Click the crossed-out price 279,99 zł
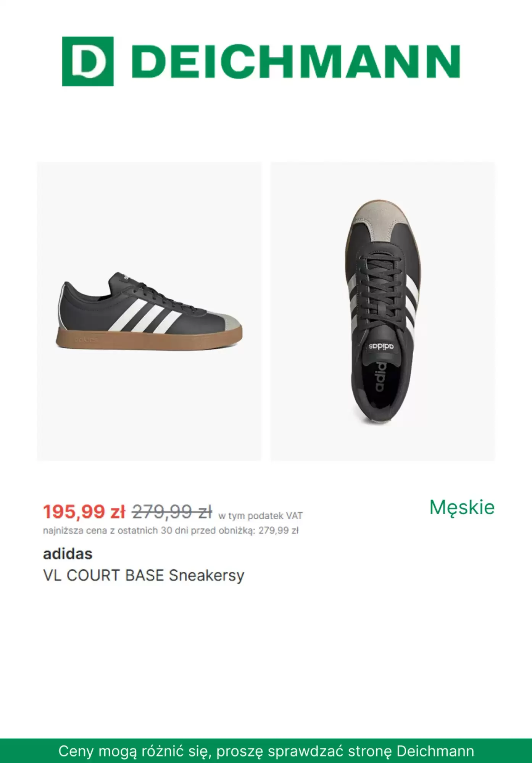This screenshot has height=763, width=532. pyautogui.click(x=172, y=512)
